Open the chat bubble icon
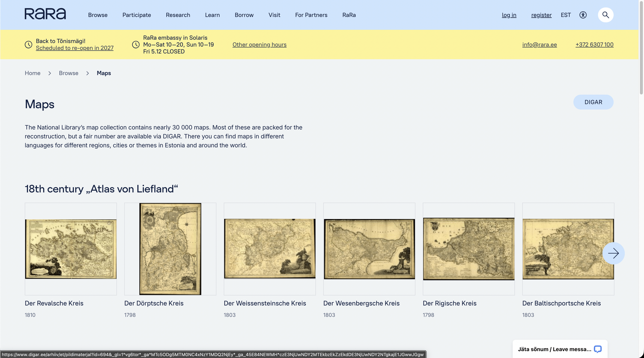644x358 pixels. pyautogui.click(x=598, y=349)
